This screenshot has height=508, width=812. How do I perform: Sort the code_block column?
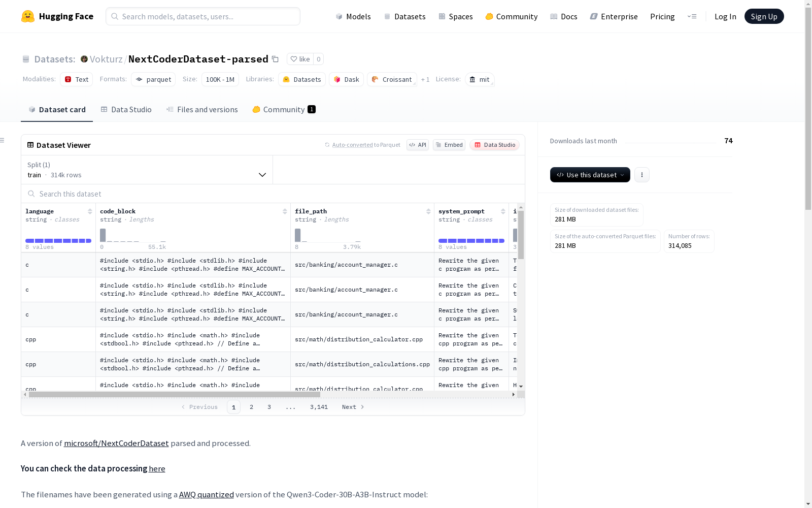pyautogui.click(x=285, y=211)
